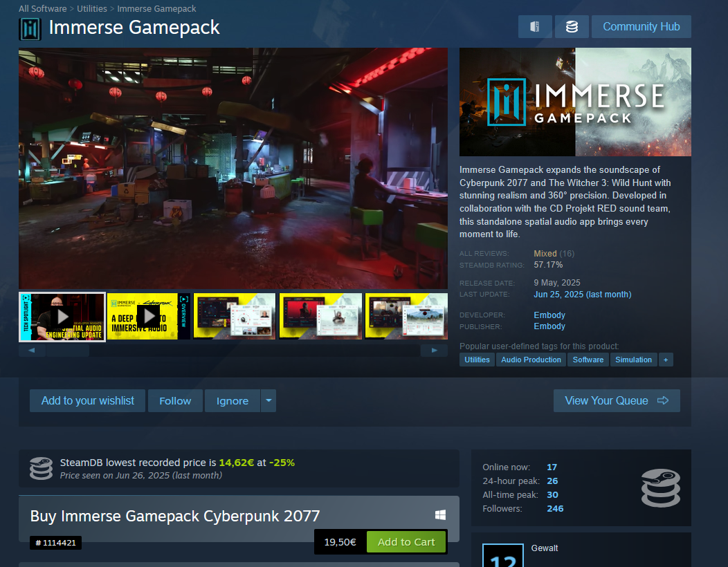Expand tags with the plus button
The image size is (728, 567).
point(665,360)
